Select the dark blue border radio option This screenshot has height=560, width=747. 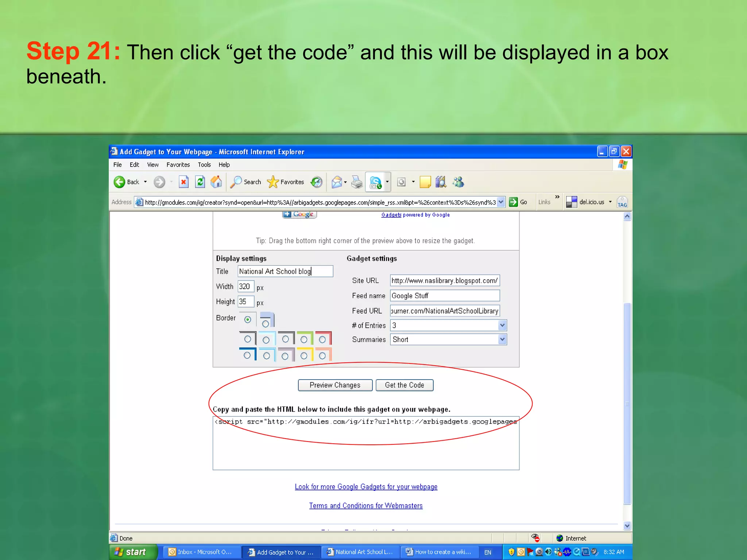[247, 355]
